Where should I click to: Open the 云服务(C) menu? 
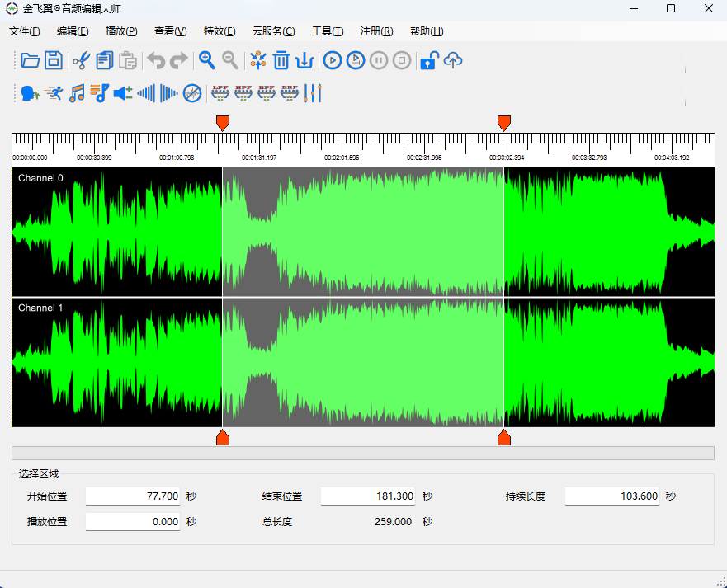[273, 31]
